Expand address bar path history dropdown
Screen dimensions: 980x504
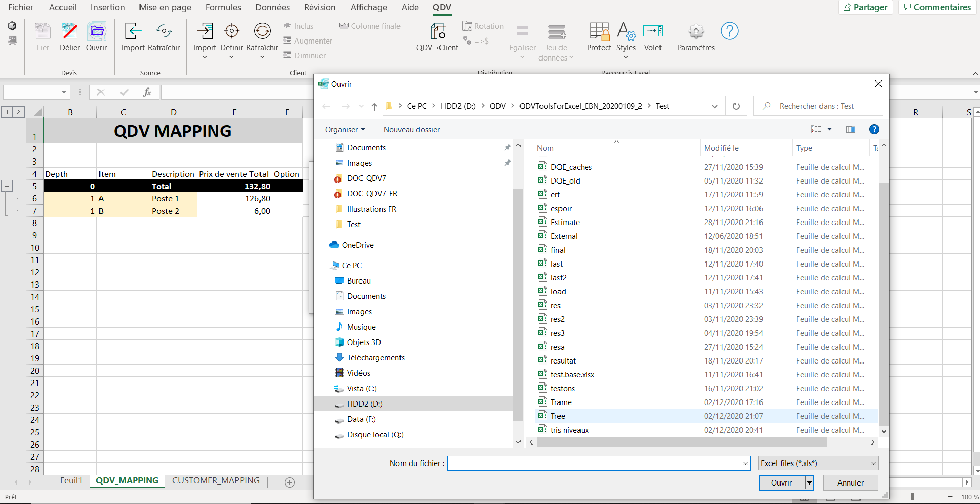(x=715, y=106)
